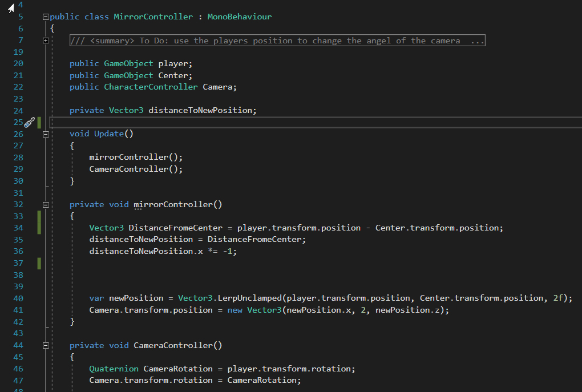Click the screwdriver quick actions icon

29,122
